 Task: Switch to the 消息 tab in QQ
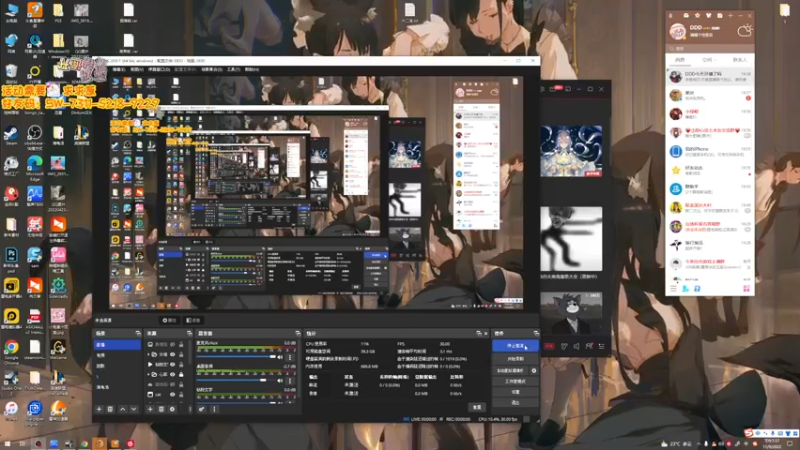point(680,60)
